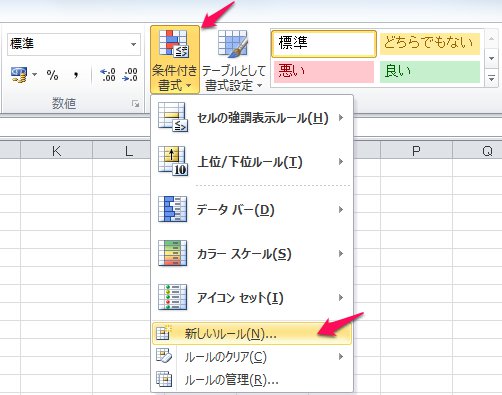Click the アイコン セット icon
Screen dimensions: 502x395
coord(173,297)
